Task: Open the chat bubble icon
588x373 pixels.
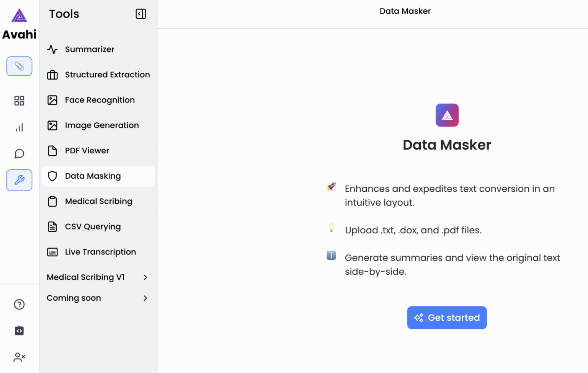Action: [x=19, y=153]
